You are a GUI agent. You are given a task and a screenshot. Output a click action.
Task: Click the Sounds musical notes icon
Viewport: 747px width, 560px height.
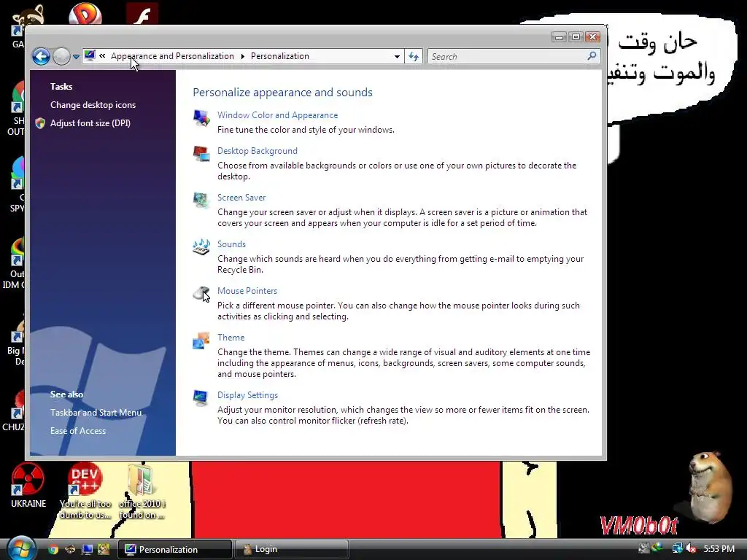click(201, 246)
